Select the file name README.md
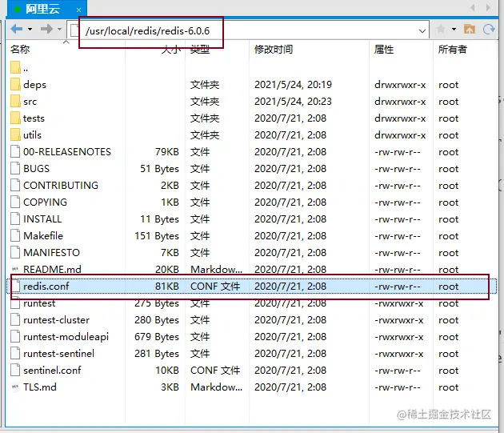 tap(52, 269)
